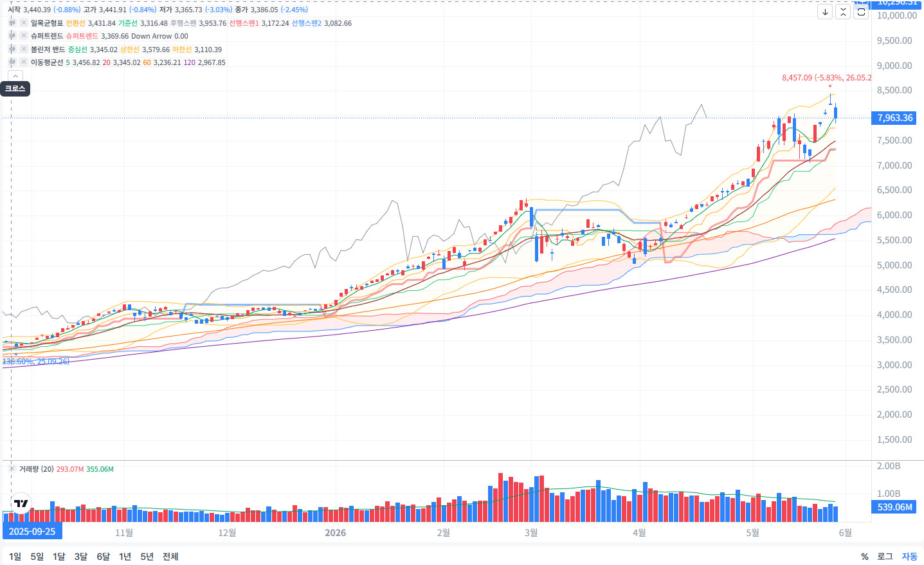Click the 5,000.00 price axis label

click(x=894, y=265)
